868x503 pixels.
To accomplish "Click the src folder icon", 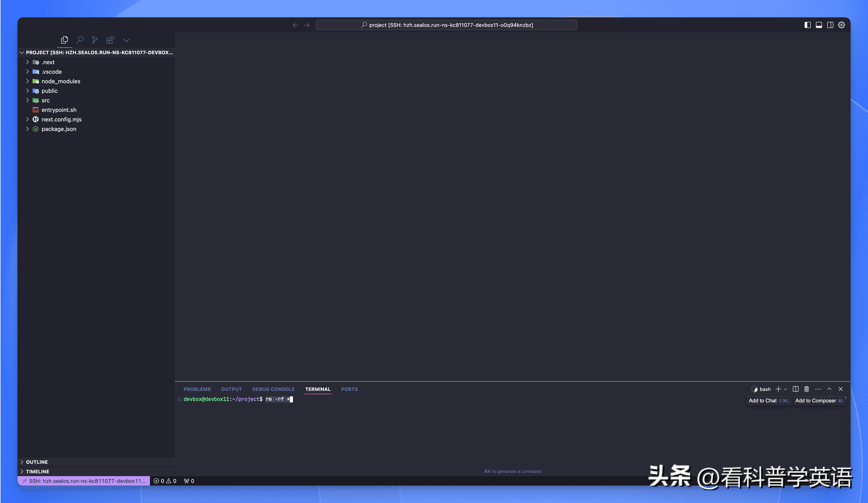I will point(36,100).
